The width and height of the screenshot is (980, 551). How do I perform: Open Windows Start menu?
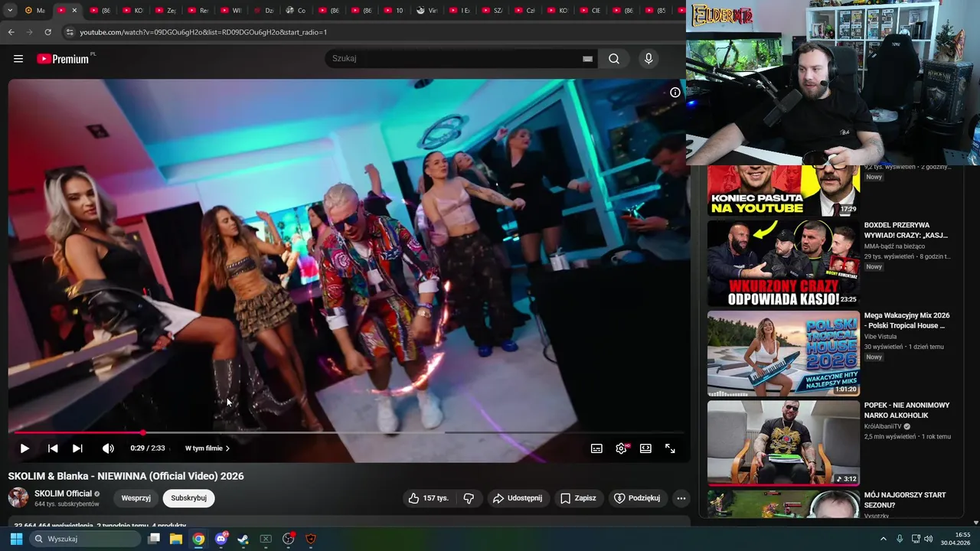click(16, 539)
